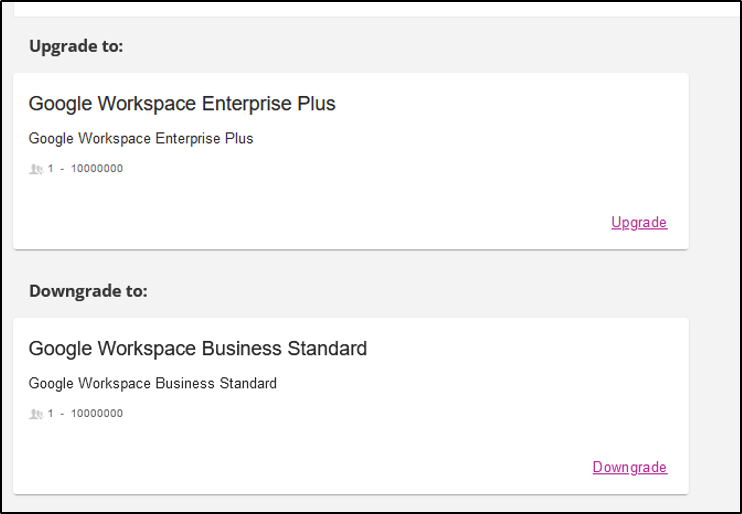Click the dash in the Enterprise Plus seat range

coord(62,169)
